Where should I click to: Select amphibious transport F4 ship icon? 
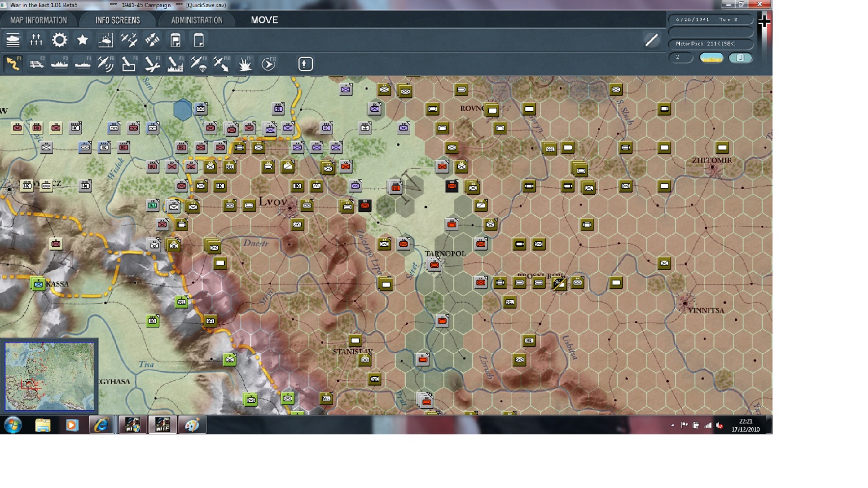(82, 64)
